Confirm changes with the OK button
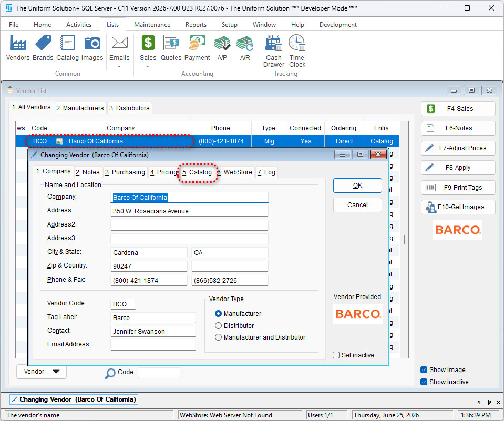This screenshot has width=504, height=421. pyautogui.click(x=357, y=186)
